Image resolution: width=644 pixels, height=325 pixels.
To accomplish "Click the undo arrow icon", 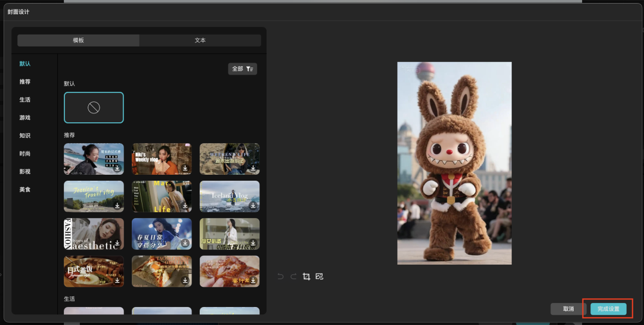I will point(281,277).
